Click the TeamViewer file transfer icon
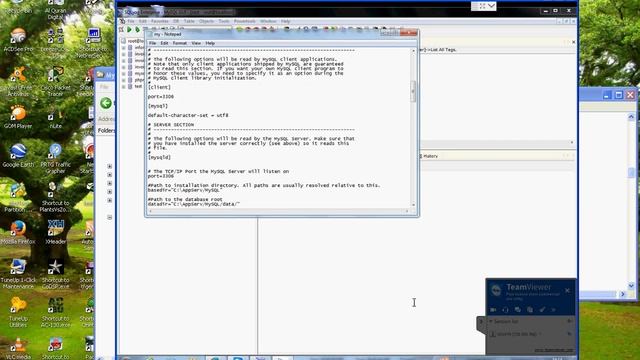 [530, 310]
